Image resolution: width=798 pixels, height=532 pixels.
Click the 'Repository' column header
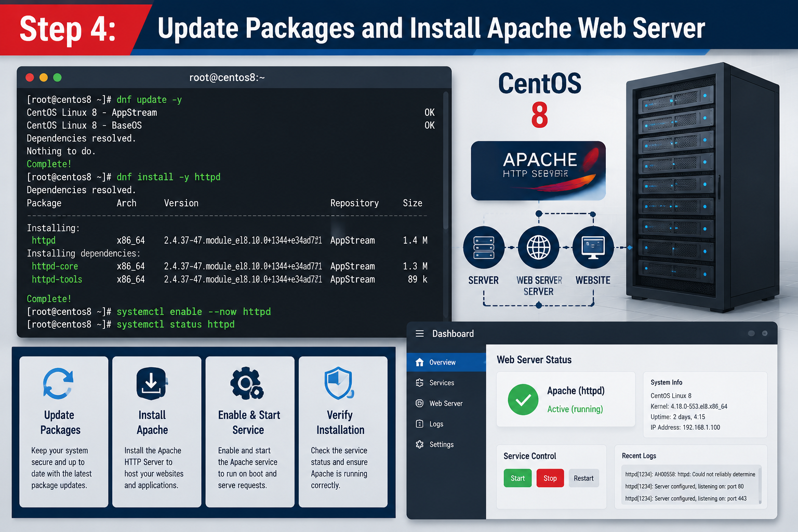(x=354, y=203)
